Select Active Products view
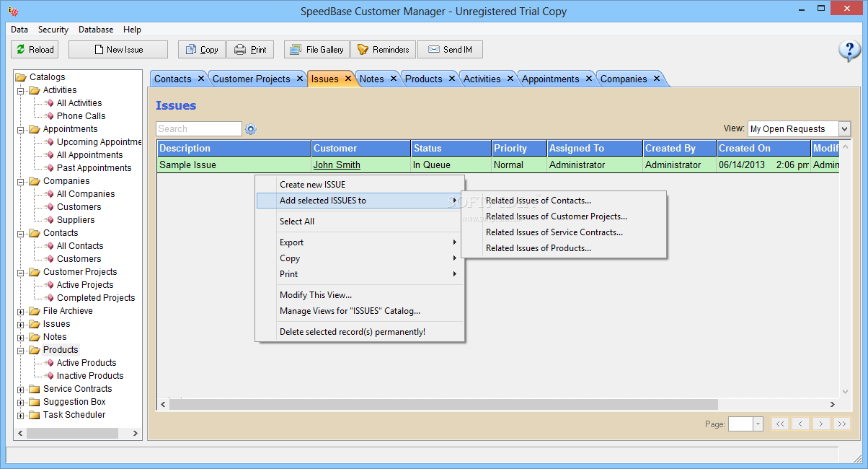The image size is (868, 469). pos(87,363)
